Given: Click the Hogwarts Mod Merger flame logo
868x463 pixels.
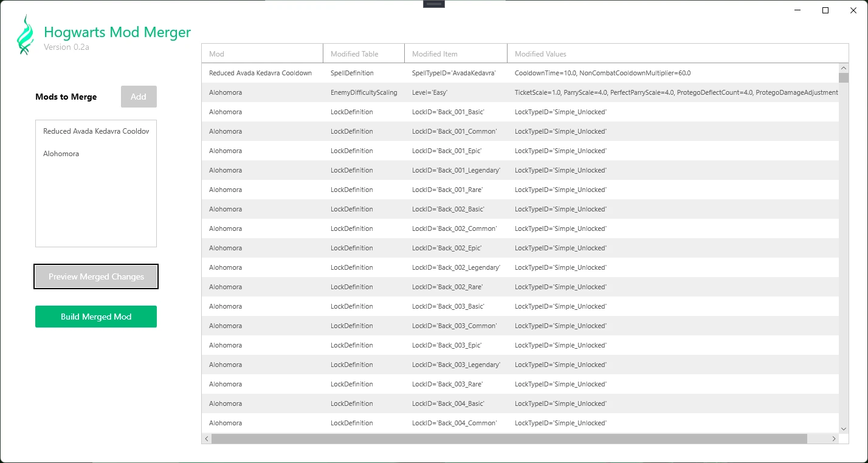Looking at the screenshot, I should pyautogui.click(x=25, y=35).
